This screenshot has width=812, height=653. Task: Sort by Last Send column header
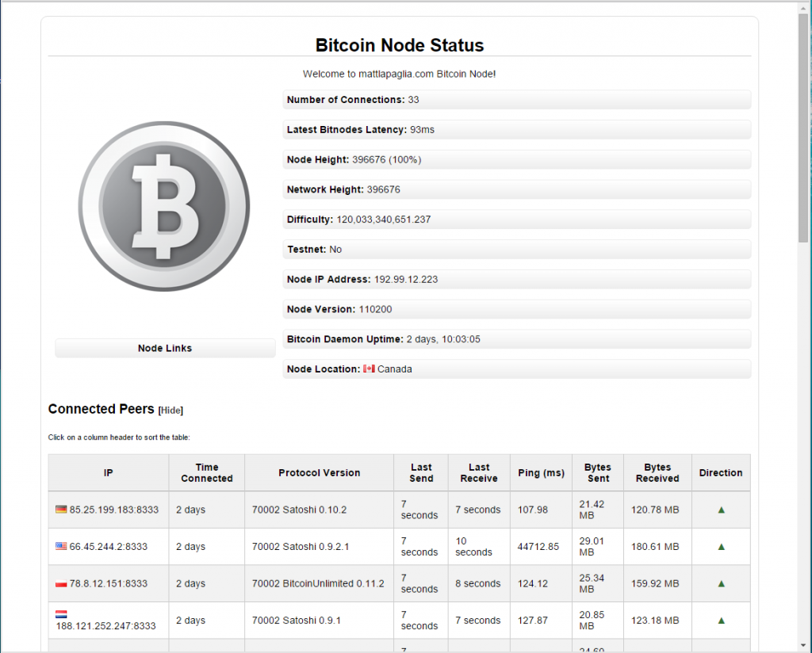pos(421,472)
